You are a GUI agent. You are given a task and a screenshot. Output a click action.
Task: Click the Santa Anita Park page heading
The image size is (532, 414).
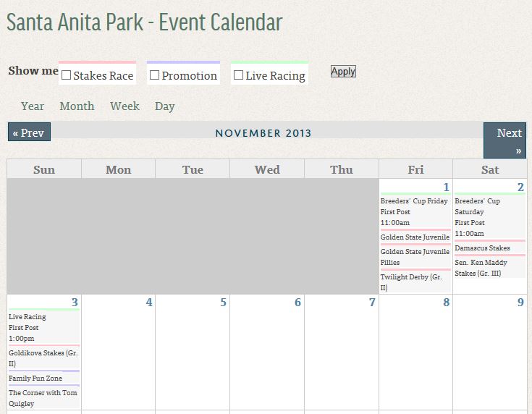click(145, 22)
